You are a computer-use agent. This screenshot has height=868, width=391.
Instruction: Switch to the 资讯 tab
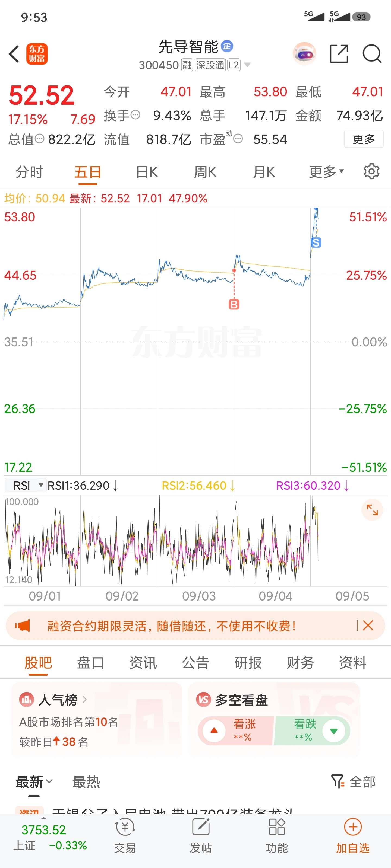click(143, 662)
